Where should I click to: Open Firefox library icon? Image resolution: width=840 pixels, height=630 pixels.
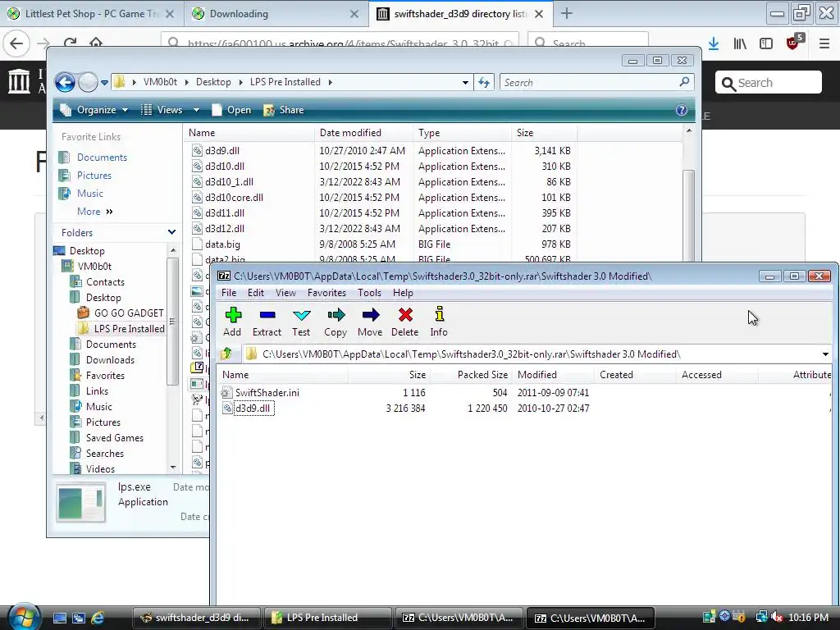click(740, 44)
